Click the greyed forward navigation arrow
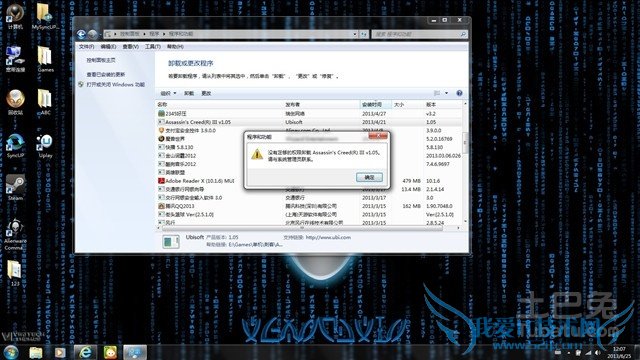This screenshot has width=640, height=360. coord(93,34)
